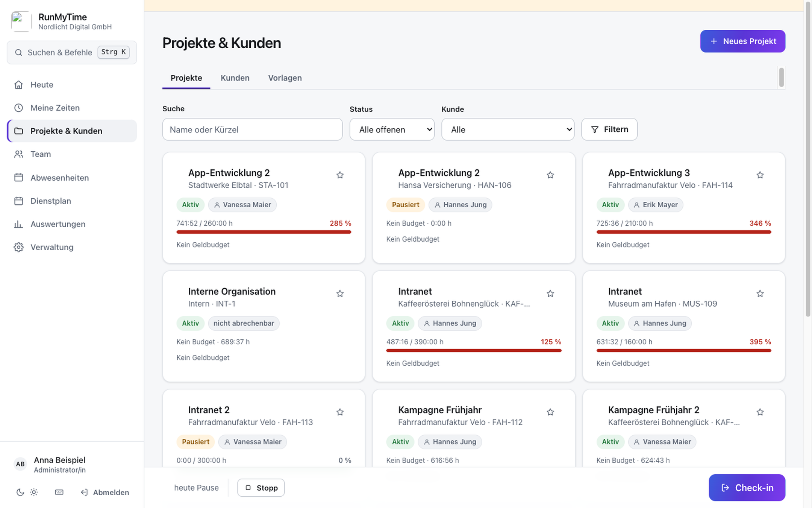Image resolution: width=812 pixels, height=508 pixels.
Task: Star the Intranet 2 project
Action: (x=340, y=412)
